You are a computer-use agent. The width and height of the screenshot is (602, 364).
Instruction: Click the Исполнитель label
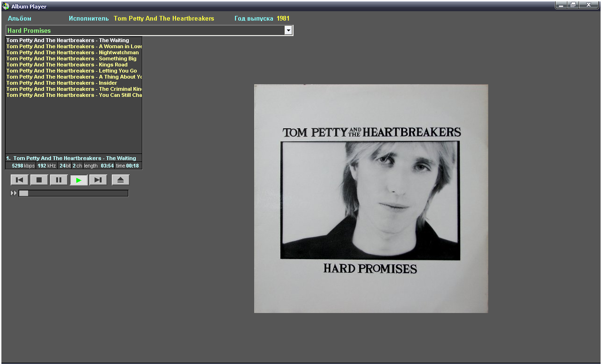tap(88, 19)
